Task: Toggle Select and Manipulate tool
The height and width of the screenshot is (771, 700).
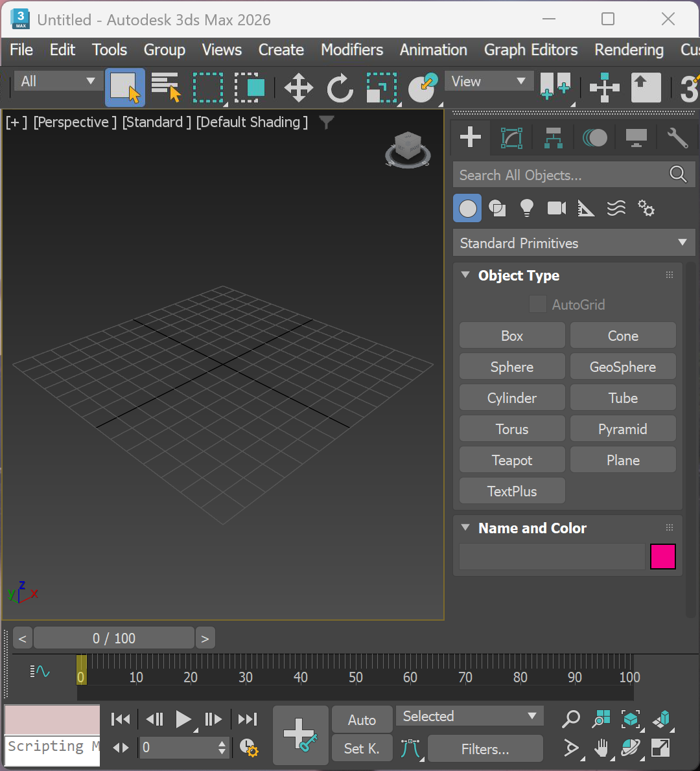Action: click(605, 88)
